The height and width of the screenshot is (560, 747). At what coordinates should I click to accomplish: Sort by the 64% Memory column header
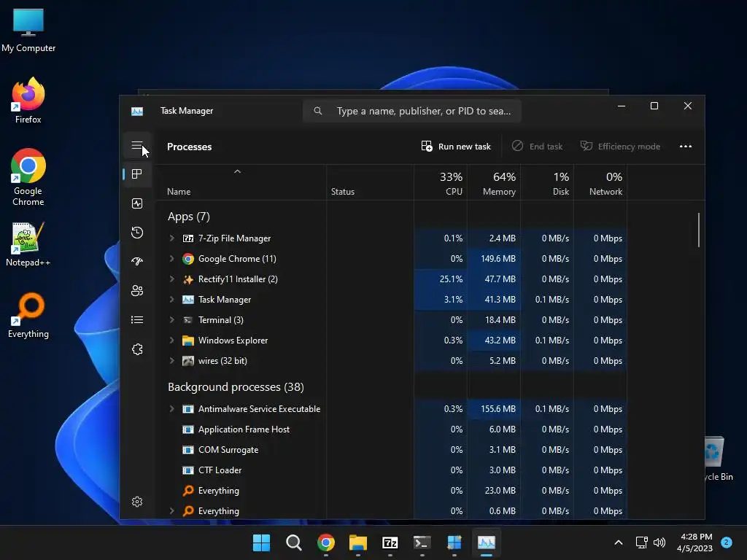tap(494, 183)
